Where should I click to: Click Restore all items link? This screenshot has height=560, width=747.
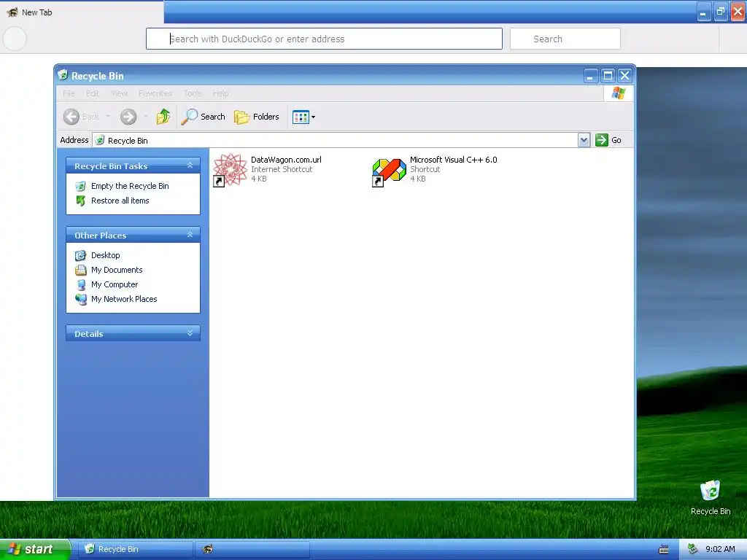pyautogui.click(x=120, y=201)
